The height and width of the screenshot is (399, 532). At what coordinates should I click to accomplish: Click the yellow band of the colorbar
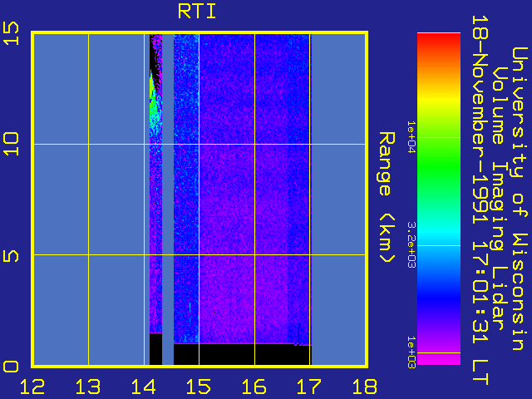pyautogui.click(x=439, y=99)
